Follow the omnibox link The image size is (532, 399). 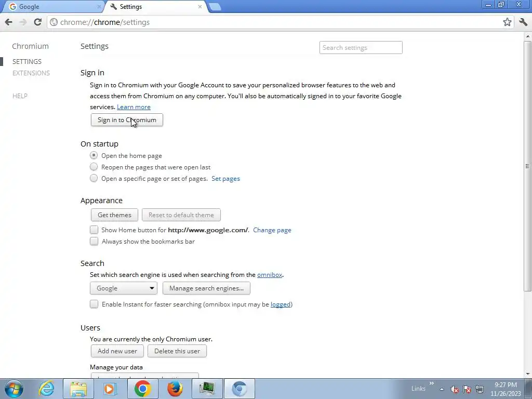(x=270, y=275)
